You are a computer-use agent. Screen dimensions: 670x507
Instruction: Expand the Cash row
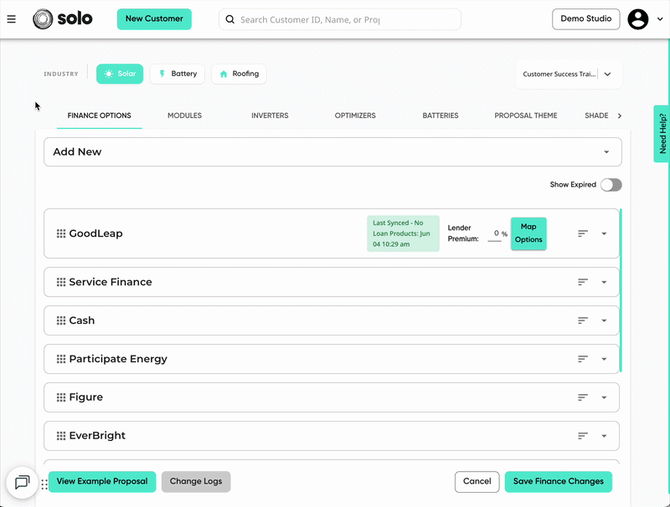point(604,320)
